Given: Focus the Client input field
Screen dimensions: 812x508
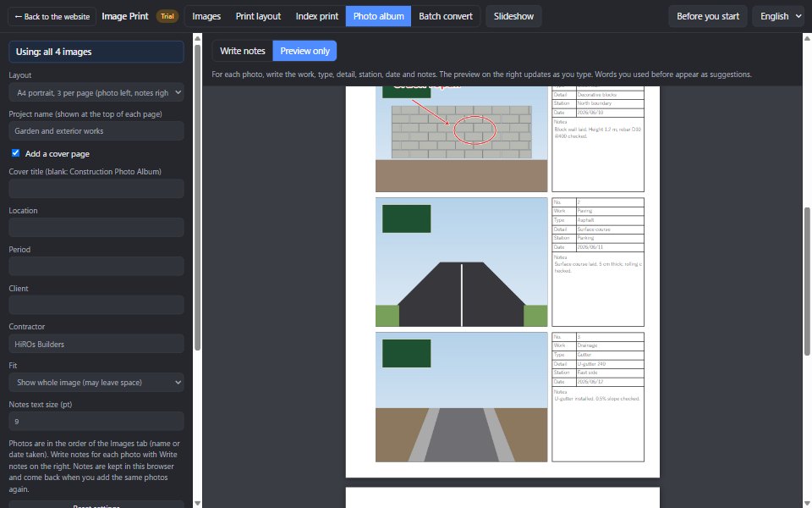Looking at the screenshot, I should pos(96,305).
